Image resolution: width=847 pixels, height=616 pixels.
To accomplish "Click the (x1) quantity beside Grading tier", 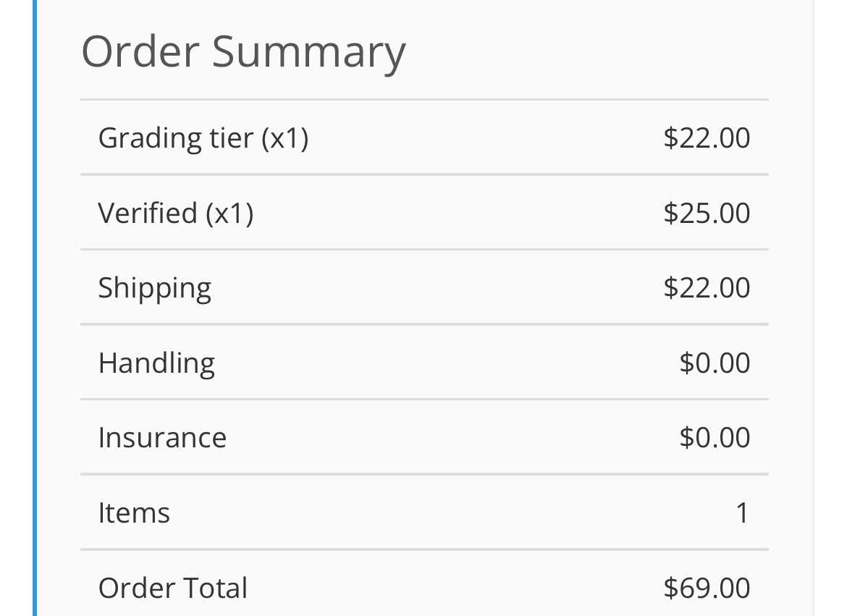I will tap(285, 138).
